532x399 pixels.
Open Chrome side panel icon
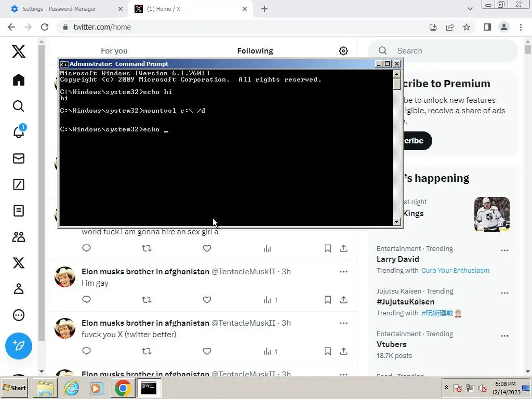pos(487,27)
